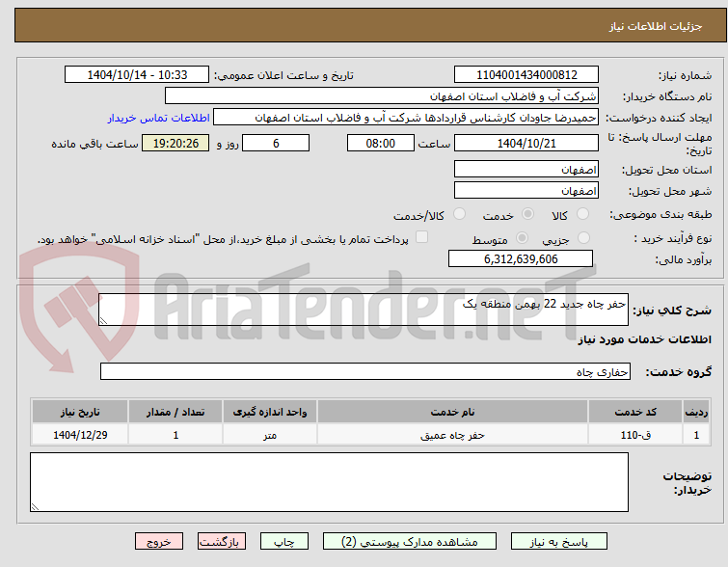
Task: Click the شرح کلی نیاز text area
Action: [364, 310]
